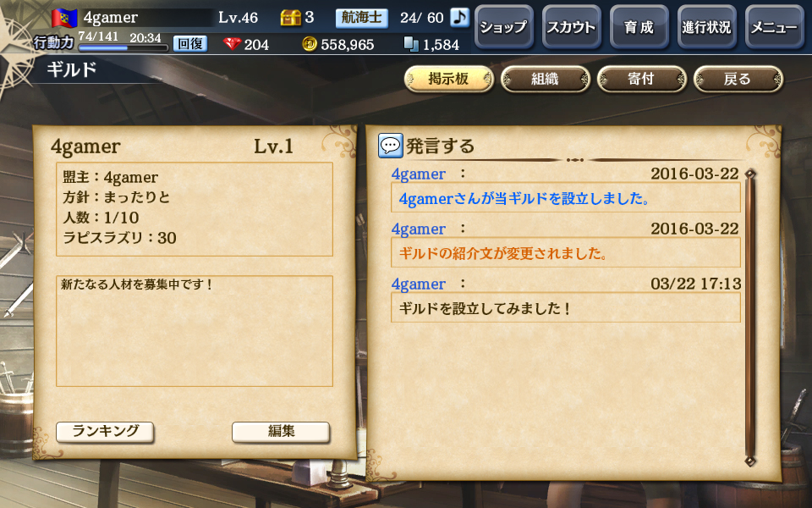
Task: Tap the treasure chest icon
Action: (290, 18)
